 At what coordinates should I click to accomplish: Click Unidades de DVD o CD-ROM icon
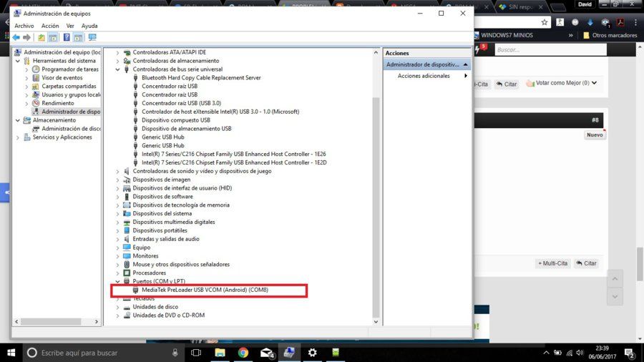(x=127, y=315)
